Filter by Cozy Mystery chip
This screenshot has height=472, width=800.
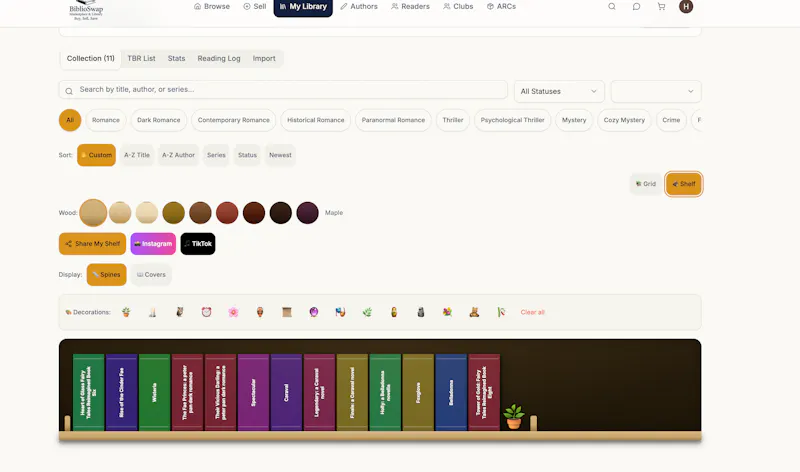[x=624, y=120]
